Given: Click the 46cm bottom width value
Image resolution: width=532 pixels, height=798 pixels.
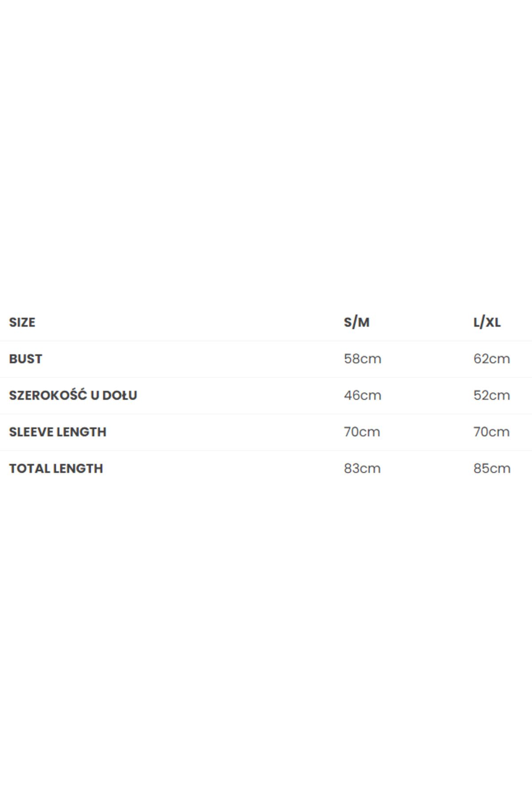Looking at the screenshot, I should (362, 395).
